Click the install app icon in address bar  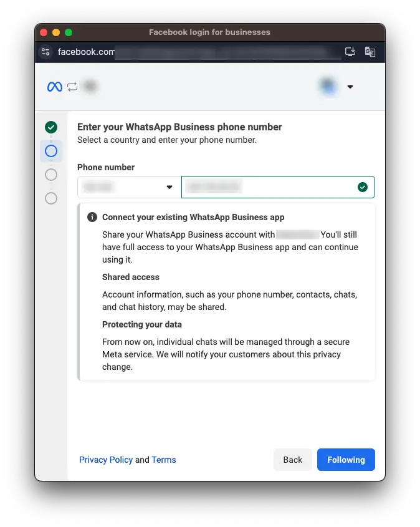pyautogui.click(x=350, y=52)
